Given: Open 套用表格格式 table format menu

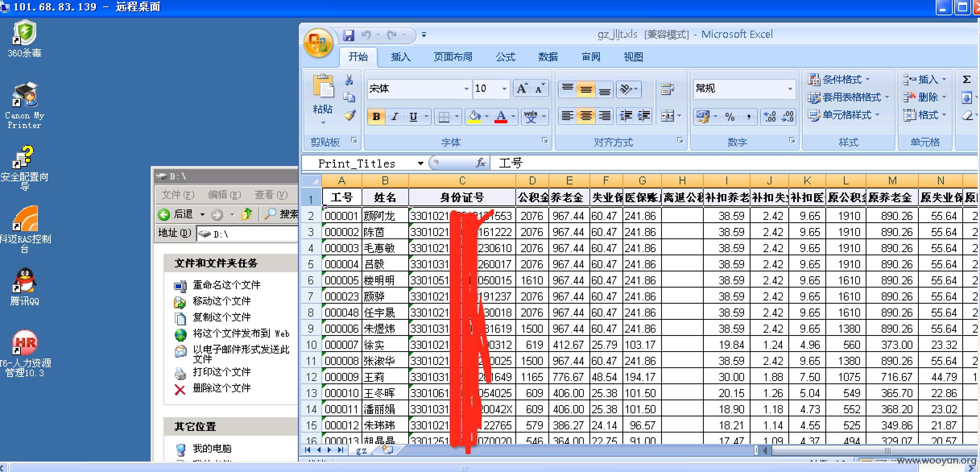Looking at the screenshot, I should pos(848,97).
